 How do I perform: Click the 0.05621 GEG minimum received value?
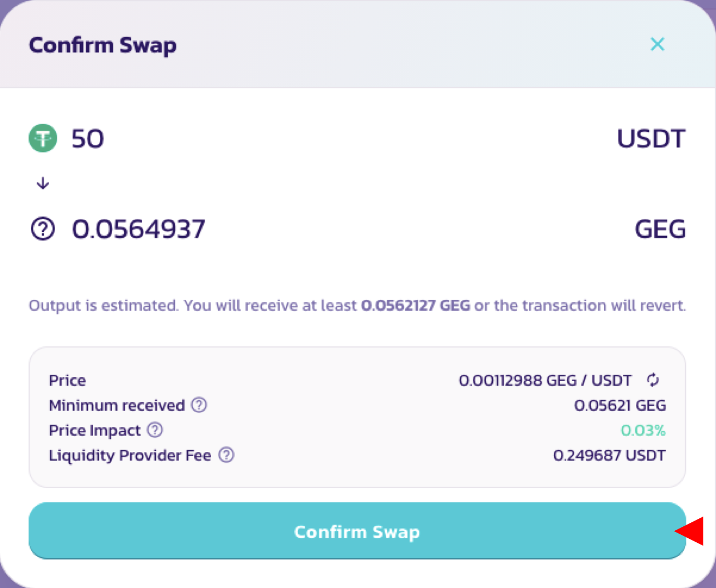point(620,405)
